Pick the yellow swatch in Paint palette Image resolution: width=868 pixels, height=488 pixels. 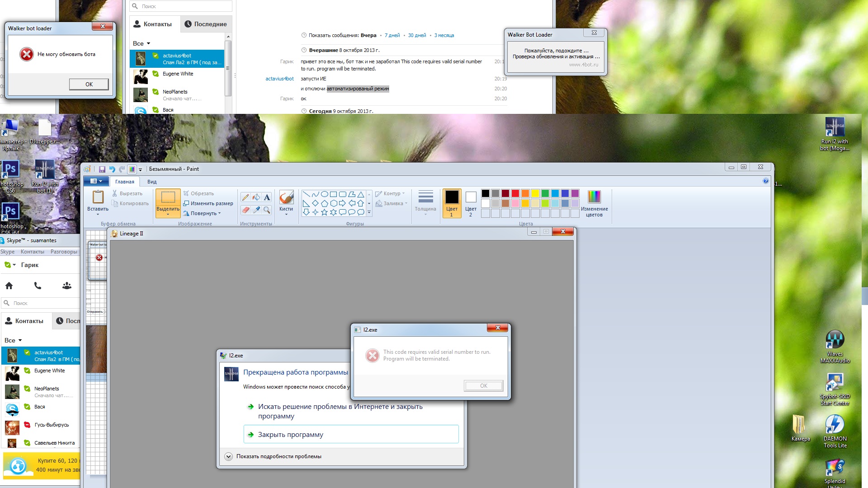pos(535,193)
